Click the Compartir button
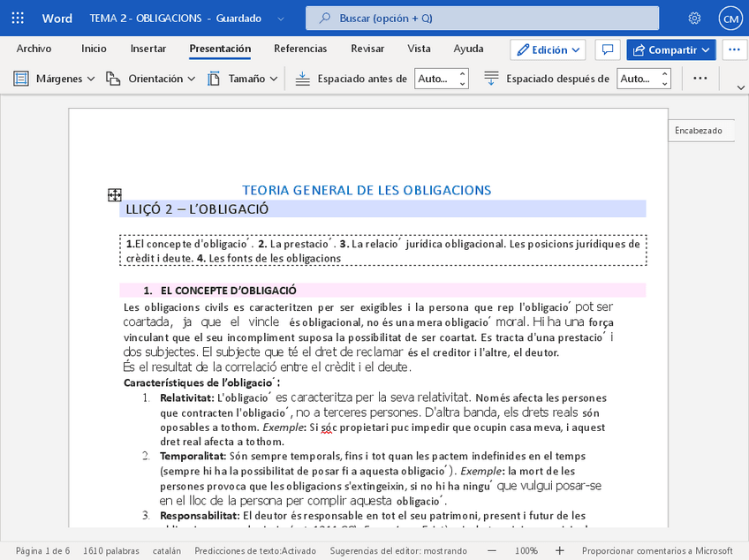Image resolution: width=749 pixels, height=560 pixels. pyautogui.click(x=671, y=49)
